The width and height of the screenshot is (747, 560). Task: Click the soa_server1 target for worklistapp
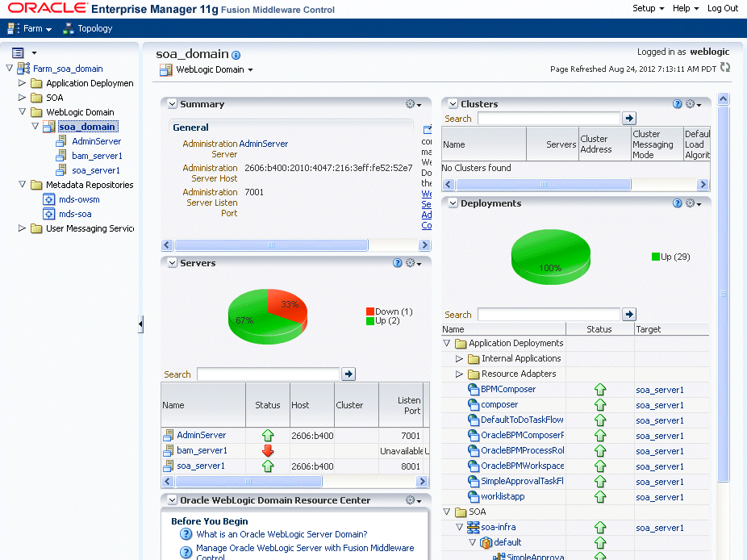[660, 497]
